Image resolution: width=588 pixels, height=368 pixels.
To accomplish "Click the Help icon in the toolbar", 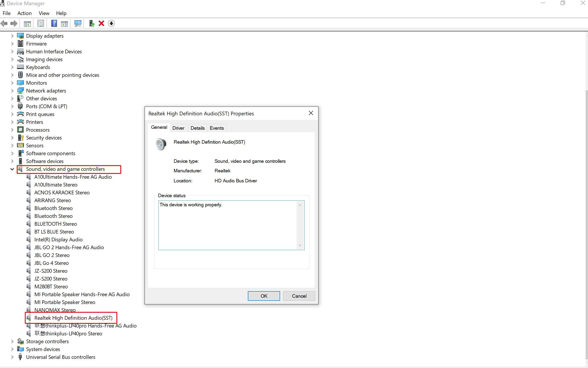I will 54,23.
